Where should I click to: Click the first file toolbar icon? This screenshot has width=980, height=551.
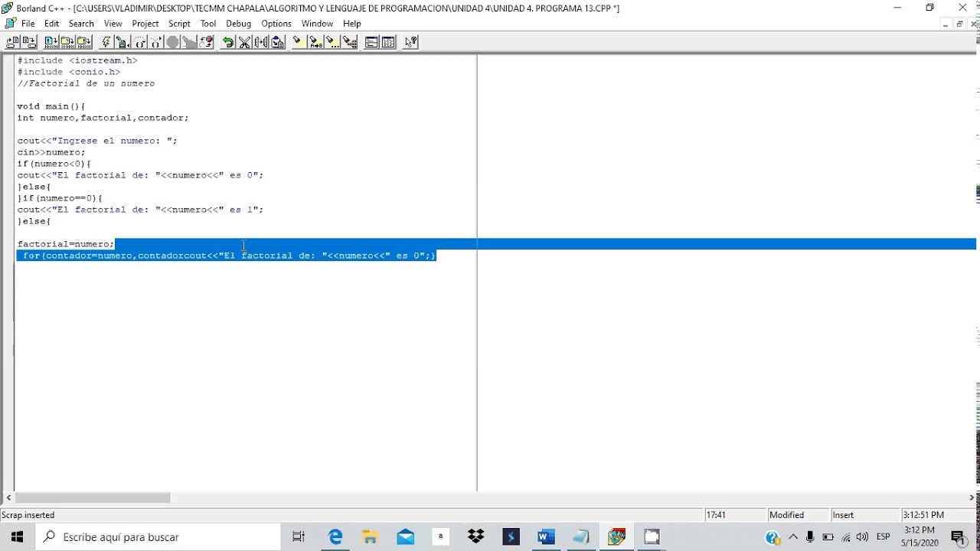(x=13, y=42)
